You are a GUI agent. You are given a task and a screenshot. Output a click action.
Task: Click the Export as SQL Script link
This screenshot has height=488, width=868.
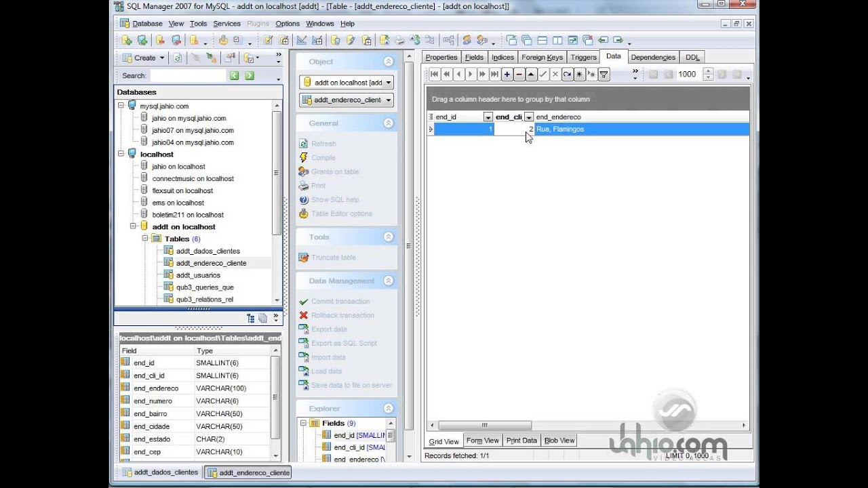click(x=344, y=343)
